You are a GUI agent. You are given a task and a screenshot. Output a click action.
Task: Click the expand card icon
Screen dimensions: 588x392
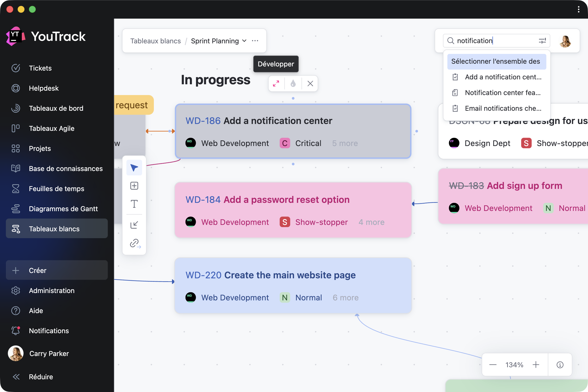click(x=276, y=84)
